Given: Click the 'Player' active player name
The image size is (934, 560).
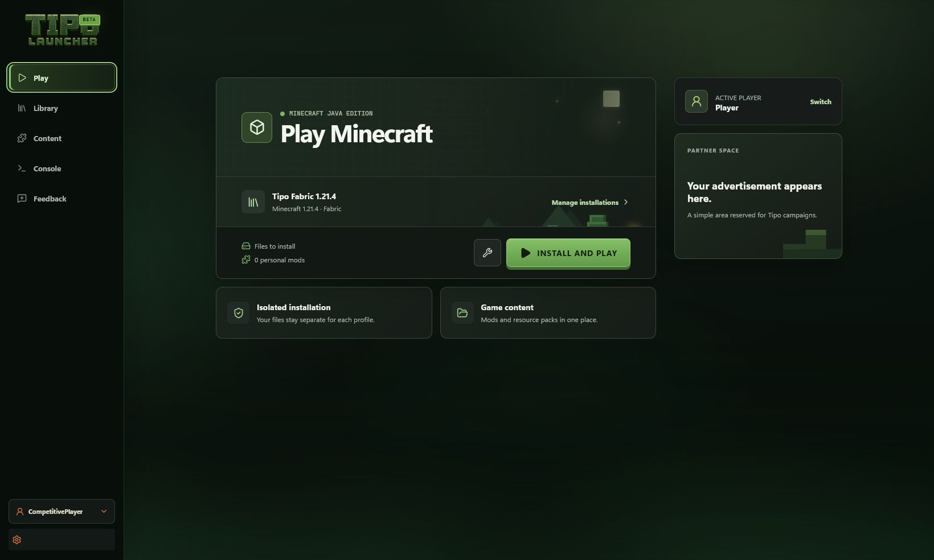Looking at the screenshot, I should (727, 108).
